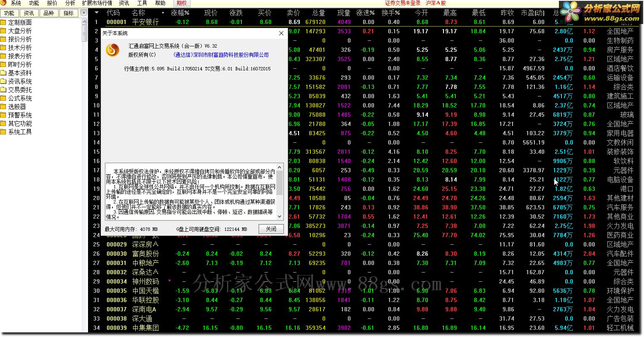
Task: Sort by the 昨收 column header
Action: point(507,13)
